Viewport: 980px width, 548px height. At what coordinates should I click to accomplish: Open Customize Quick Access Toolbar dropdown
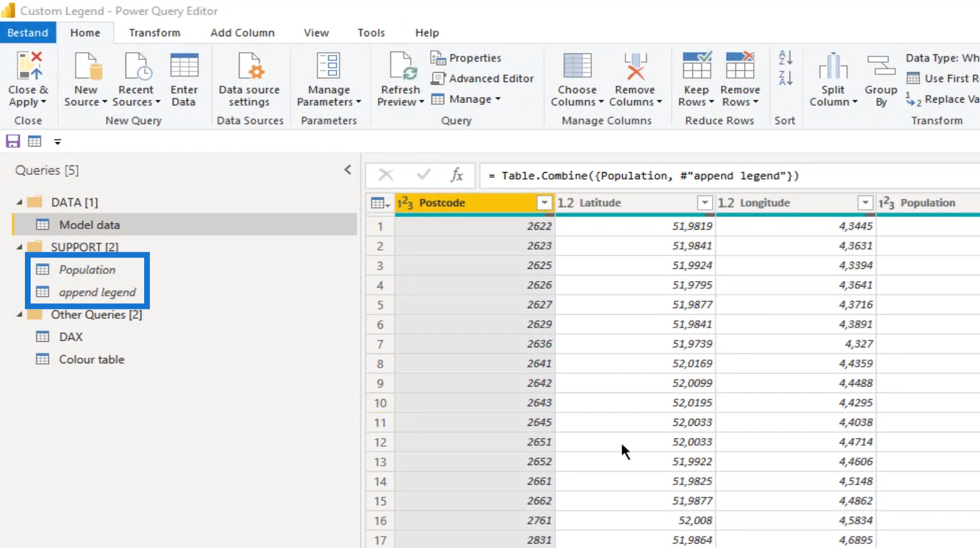[x=57, y=142]
